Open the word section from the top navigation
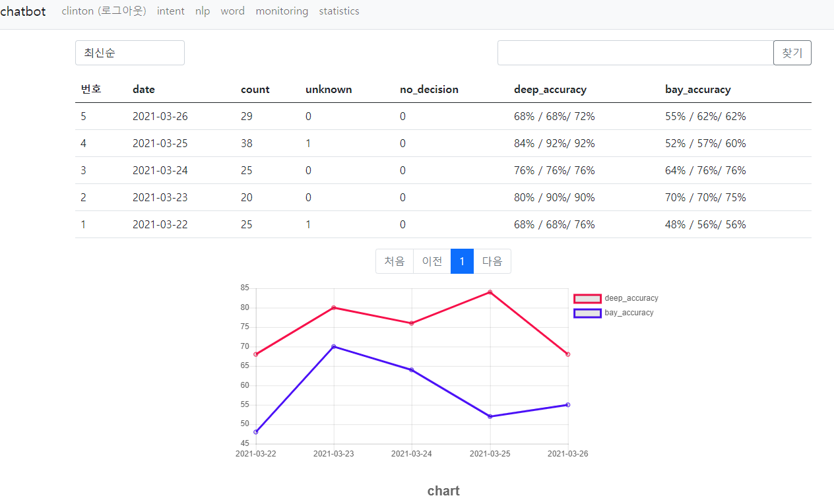Image resolution: width=834 pixels, height=504 pixels. click(x=232, y=11)
